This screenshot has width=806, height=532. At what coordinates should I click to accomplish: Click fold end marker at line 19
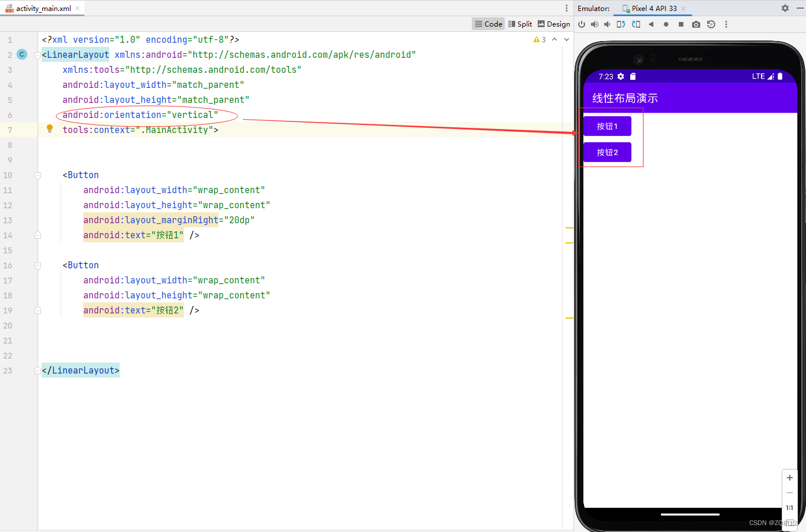[x=38, y=311]
